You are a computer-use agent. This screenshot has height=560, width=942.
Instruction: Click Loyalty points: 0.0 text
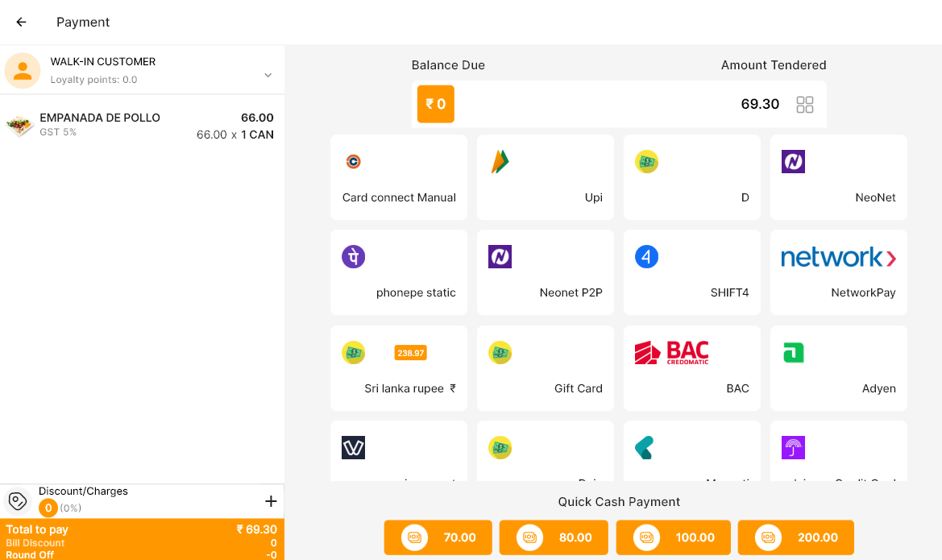click(93, 79)
